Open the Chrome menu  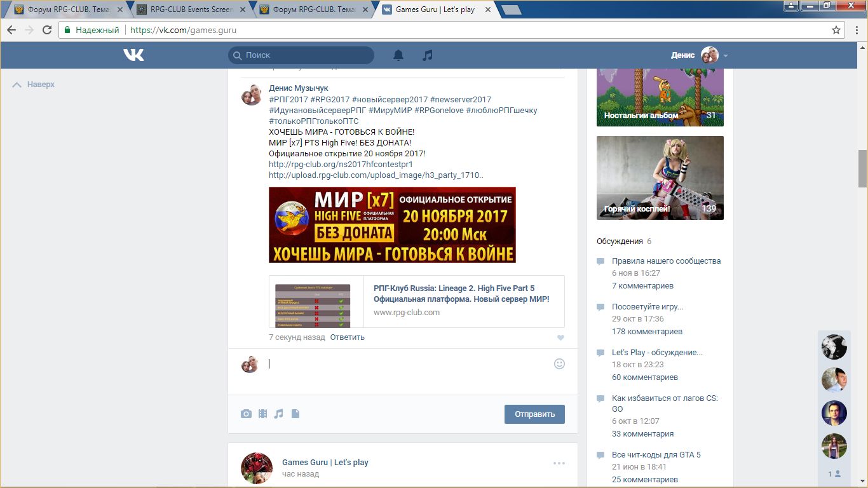click(x=857, y=30)
